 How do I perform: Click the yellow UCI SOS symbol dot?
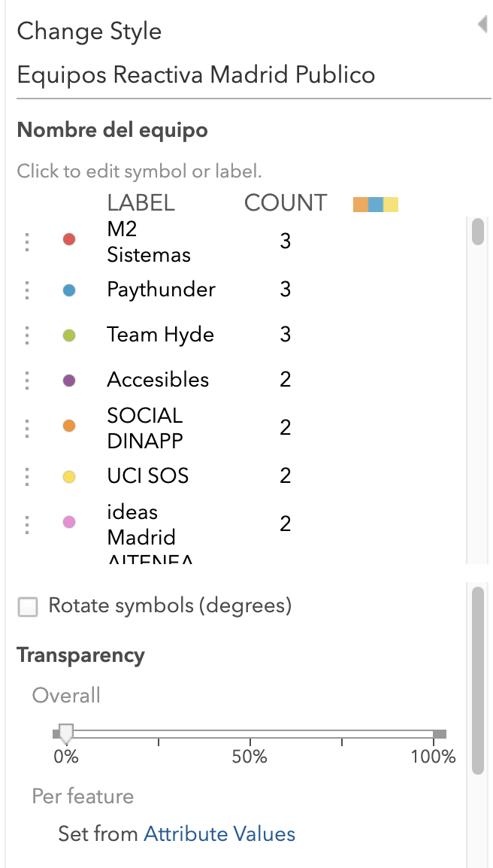pos(69,477)
